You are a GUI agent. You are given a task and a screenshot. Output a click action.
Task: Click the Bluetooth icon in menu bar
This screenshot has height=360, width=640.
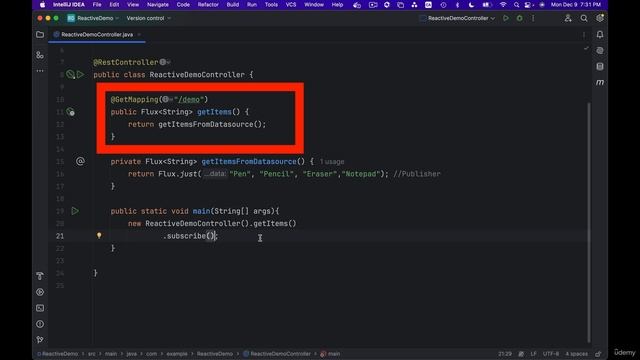tap(458, 5)
